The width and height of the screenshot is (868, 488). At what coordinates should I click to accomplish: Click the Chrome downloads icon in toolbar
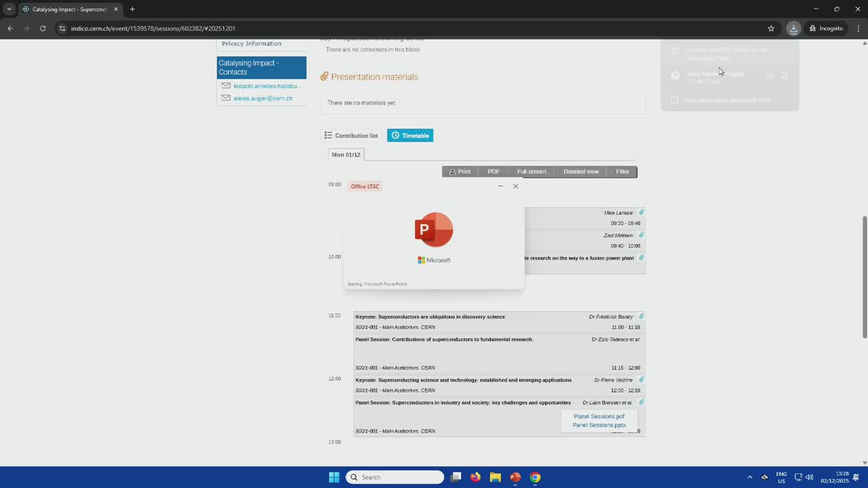793,28
